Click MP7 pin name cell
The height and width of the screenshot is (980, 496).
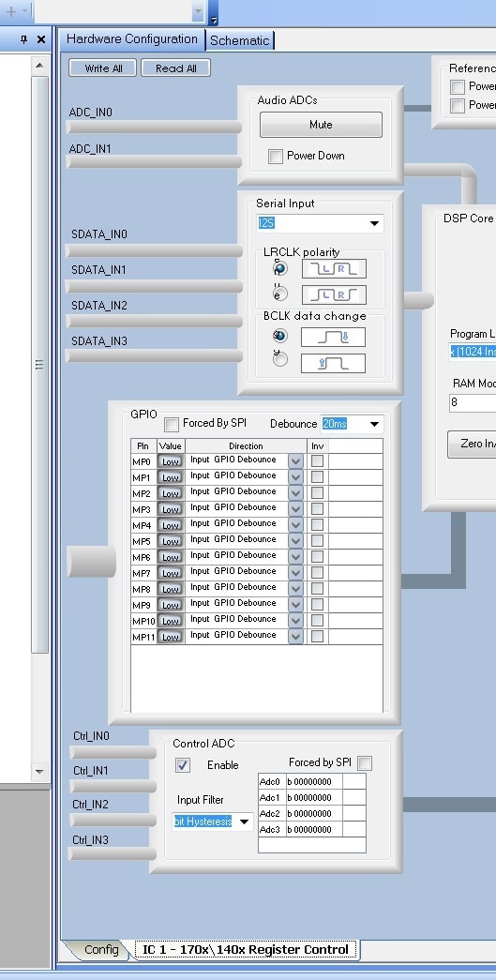tap(143, 573)
